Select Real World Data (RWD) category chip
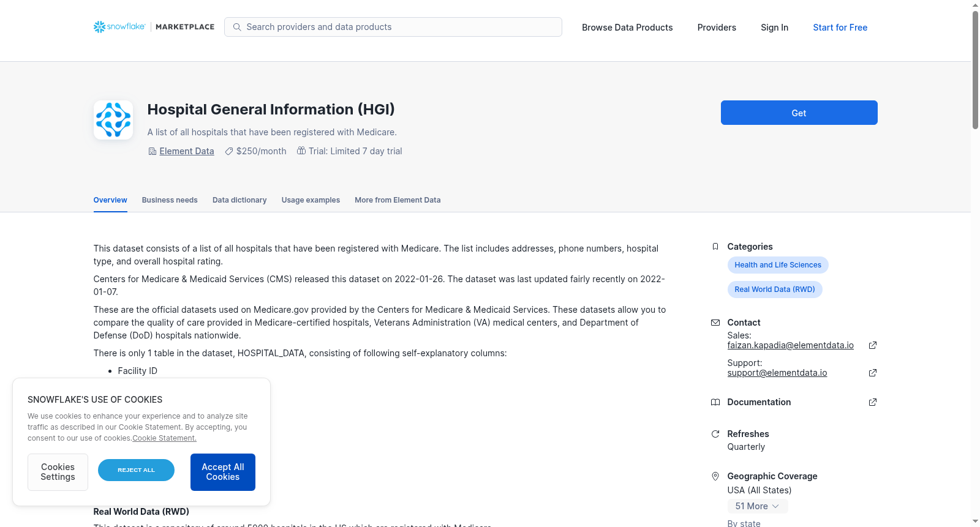The height and width of the screenshot is (527, 980). [775, 290]
